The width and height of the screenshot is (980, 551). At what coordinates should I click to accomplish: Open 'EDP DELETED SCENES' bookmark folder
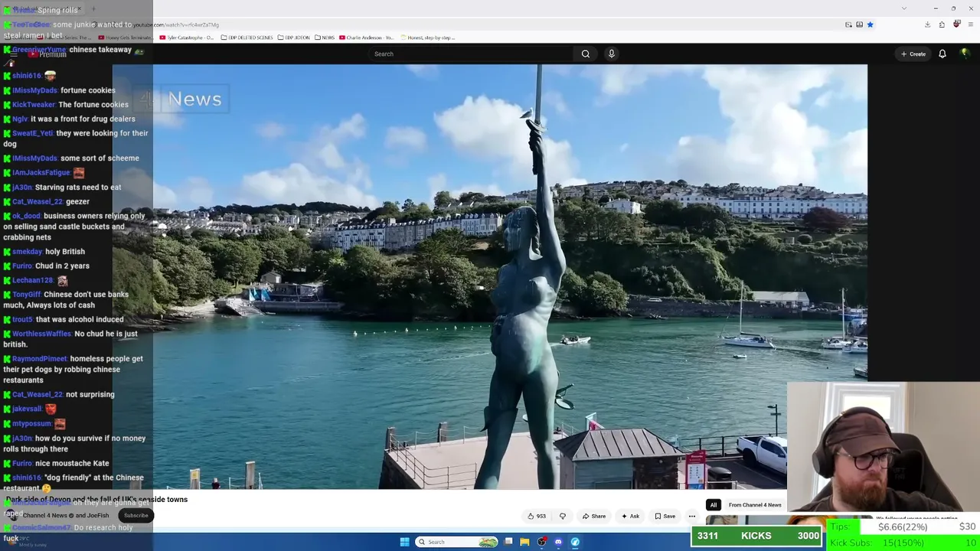[x=247, y=37]
